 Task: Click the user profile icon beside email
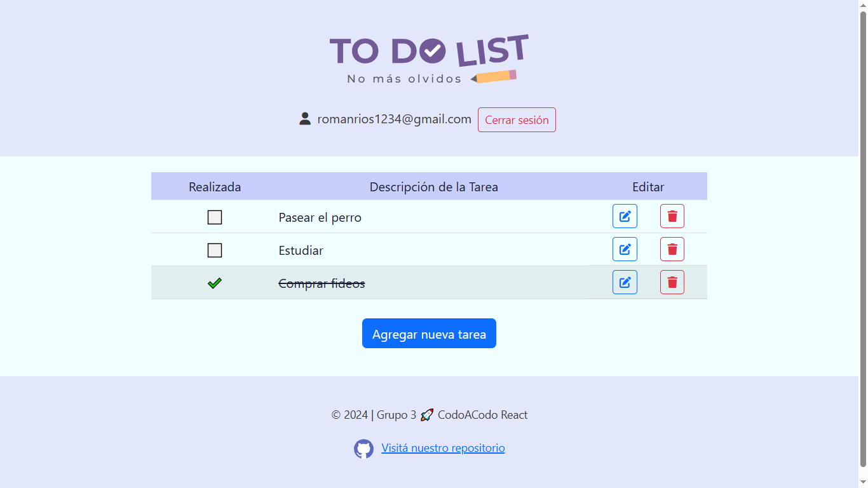pyautogui.click(x=305, y=119)
